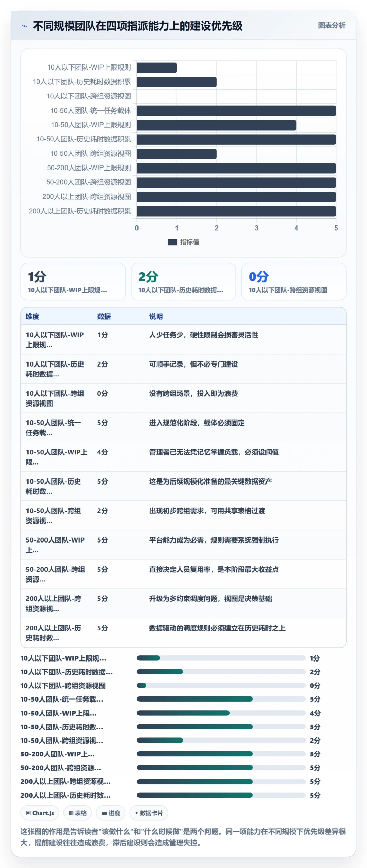Click the 说明 column header
Screen dimensions: 367x868
[156, 316]
